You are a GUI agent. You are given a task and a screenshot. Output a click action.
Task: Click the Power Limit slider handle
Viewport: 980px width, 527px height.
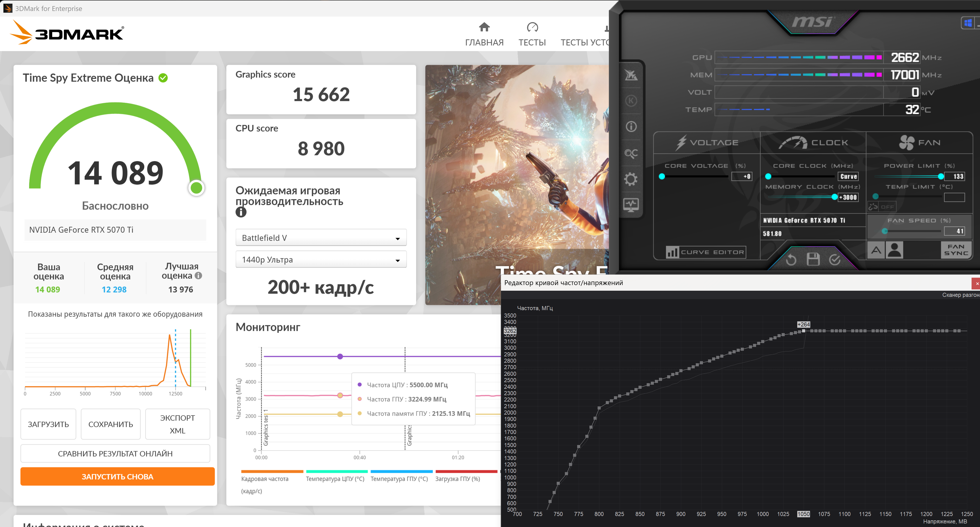coord(941,177)
